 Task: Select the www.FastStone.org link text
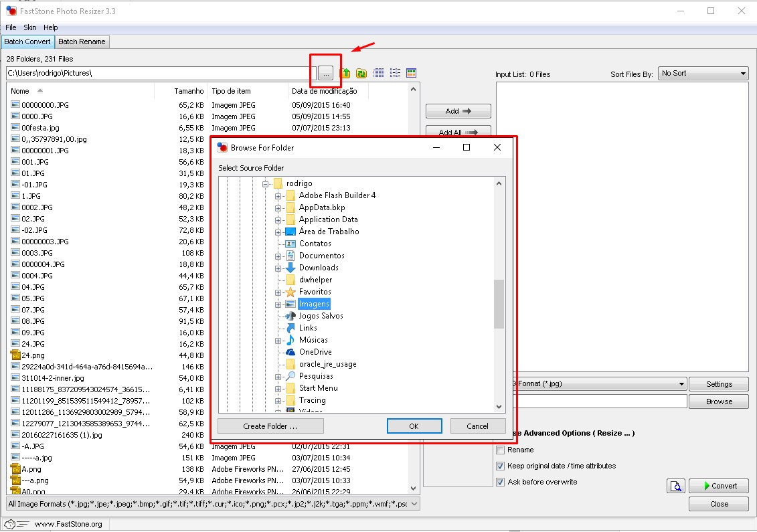pos(68,524)
